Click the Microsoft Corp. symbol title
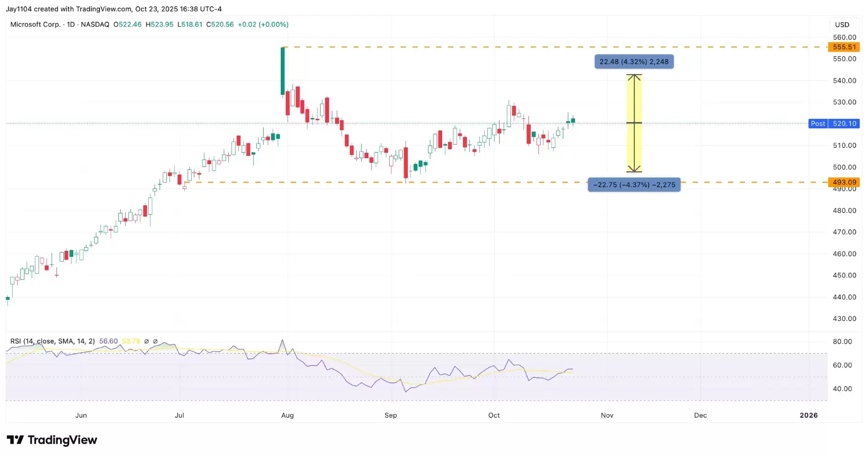The height and width of the screenshot is (457, 868). point(35,24)
